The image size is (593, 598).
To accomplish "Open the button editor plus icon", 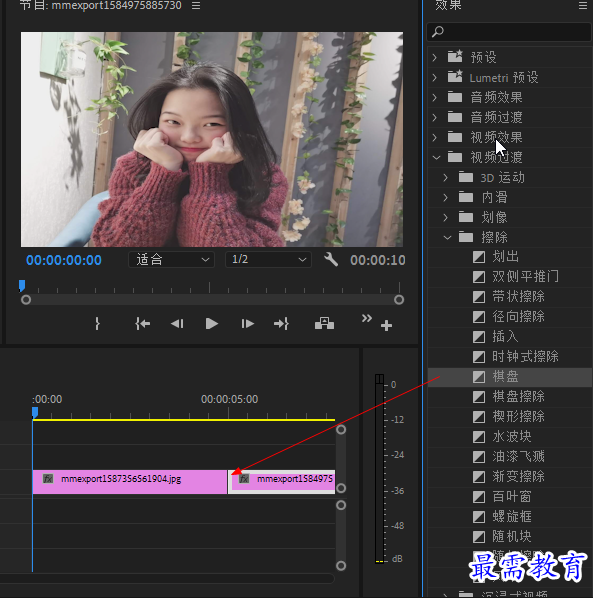I will pos(386,325).
